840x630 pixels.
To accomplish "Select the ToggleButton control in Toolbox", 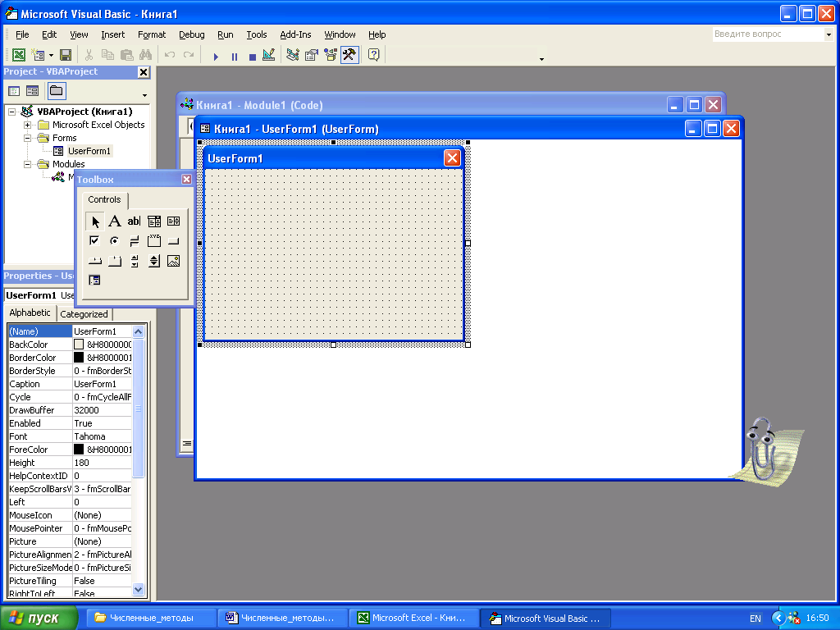I will tap(134, 241).
